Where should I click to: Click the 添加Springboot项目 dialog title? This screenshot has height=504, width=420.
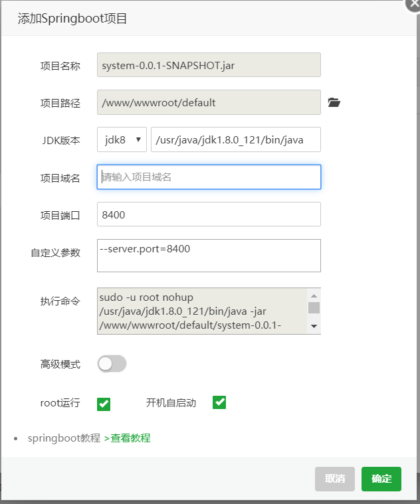[72, 19]
